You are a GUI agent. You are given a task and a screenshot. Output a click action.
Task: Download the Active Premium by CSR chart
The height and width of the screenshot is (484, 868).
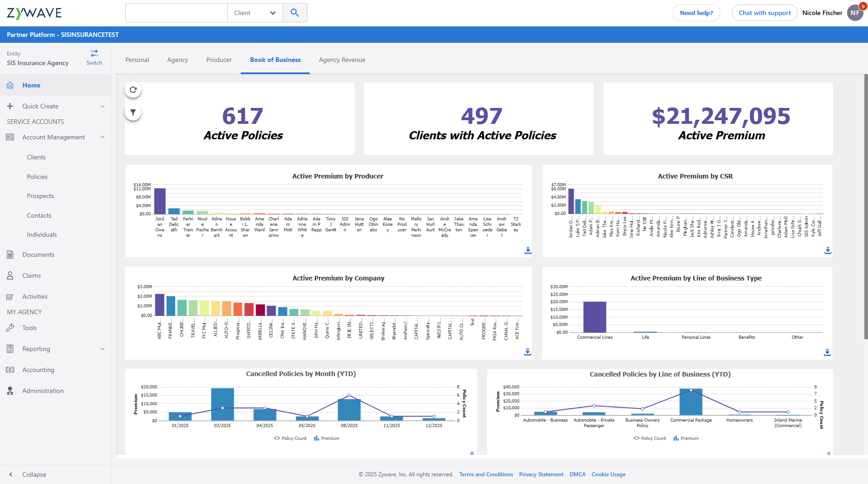(827, 250)
